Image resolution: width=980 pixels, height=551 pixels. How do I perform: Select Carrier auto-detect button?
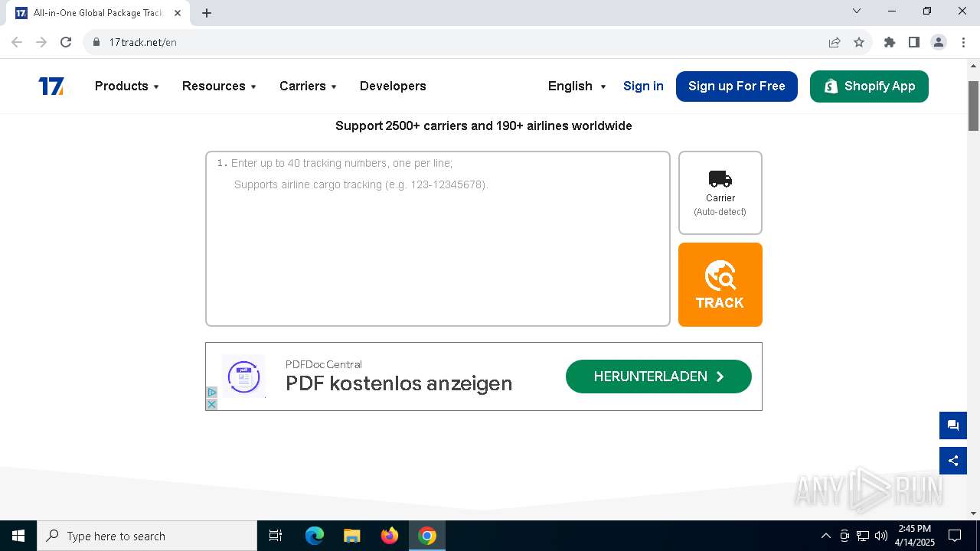point(720,193)
